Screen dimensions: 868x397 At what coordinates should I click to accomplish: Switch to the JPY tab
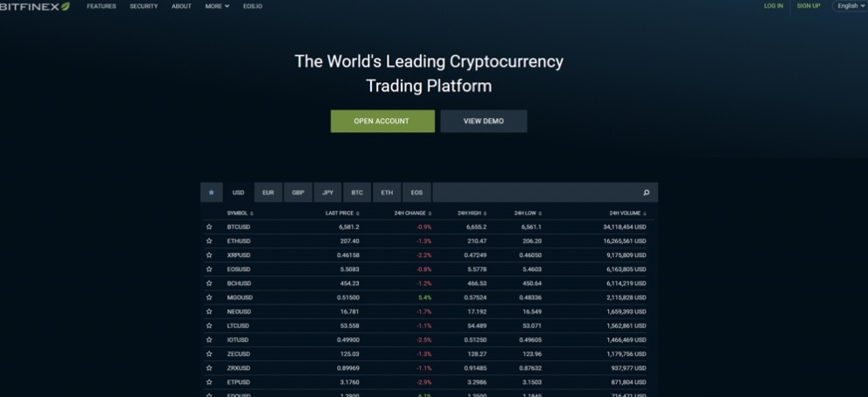coord(328,192)
